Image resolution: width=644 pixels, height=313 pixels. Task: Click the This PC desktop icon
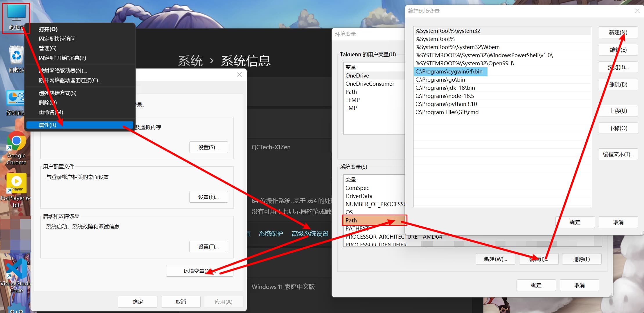[16, 17]
